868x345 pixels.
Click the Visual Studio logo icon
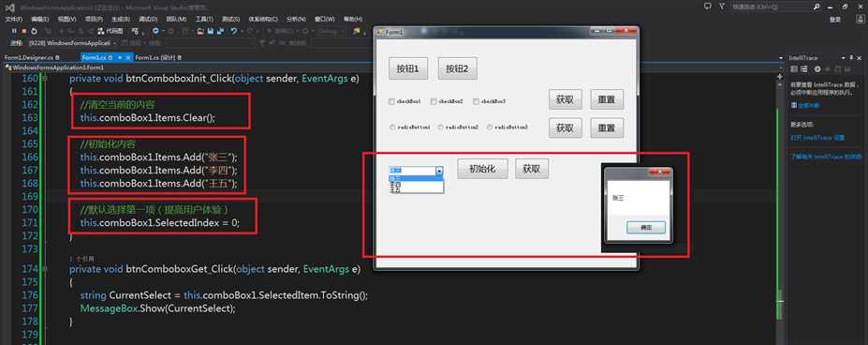(x=9, y=7)
